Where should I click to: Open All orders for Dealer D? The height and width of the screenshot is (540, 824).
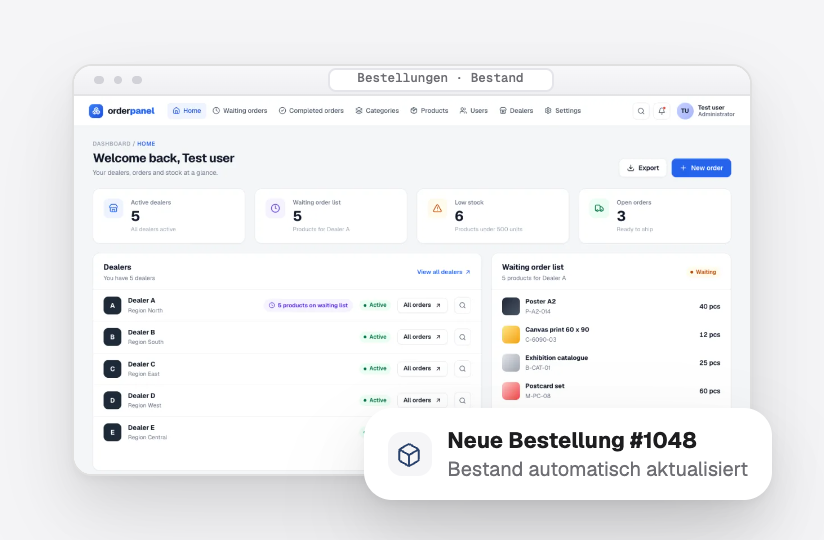pos(422,400)
